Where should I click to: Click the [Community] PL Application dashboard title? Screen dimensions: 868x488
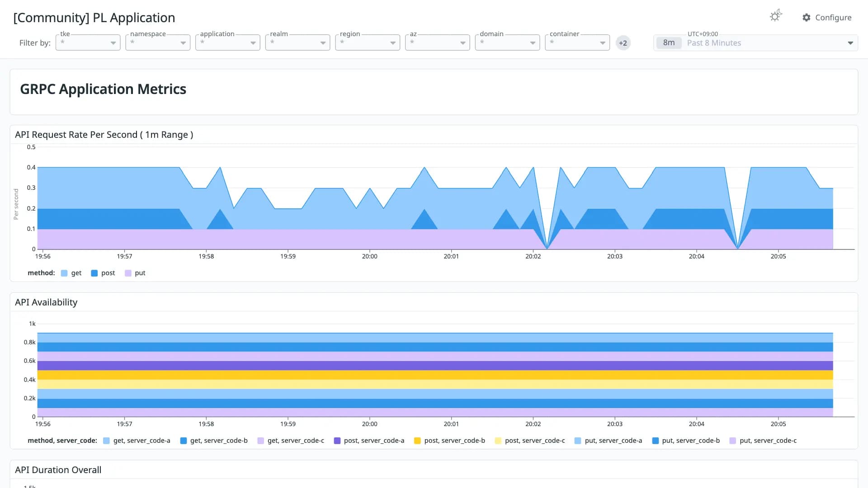pyautogui.click(x=94, y=18)
